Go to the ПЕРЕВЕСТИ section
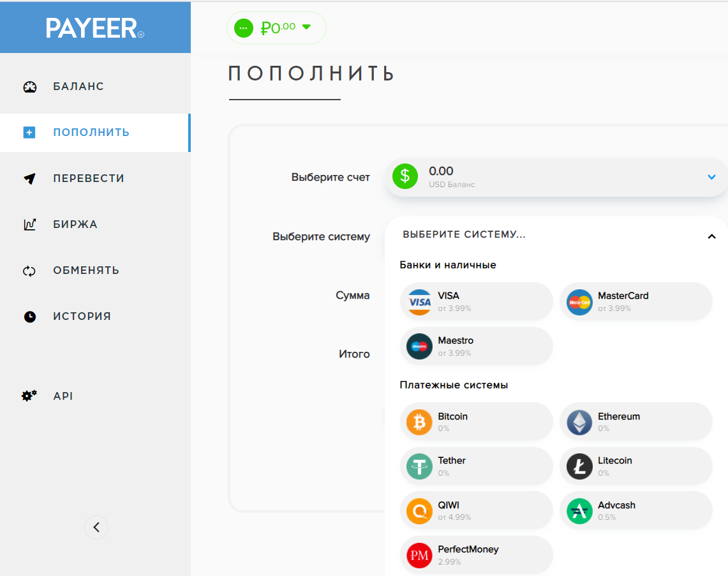This screenshot has height=576, width=728. click(95, 178)
